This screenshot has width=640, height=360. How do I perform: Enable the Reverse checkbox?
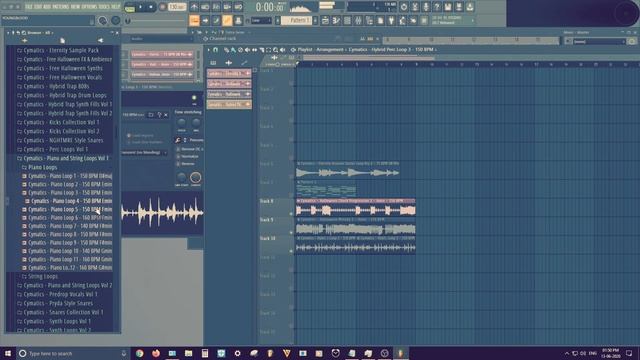(178, 164)
